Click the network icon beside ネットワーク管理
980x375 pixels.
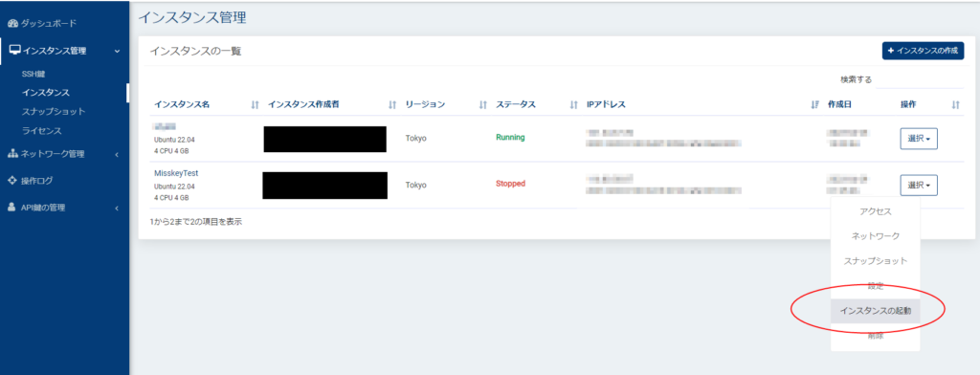point(12,154)
